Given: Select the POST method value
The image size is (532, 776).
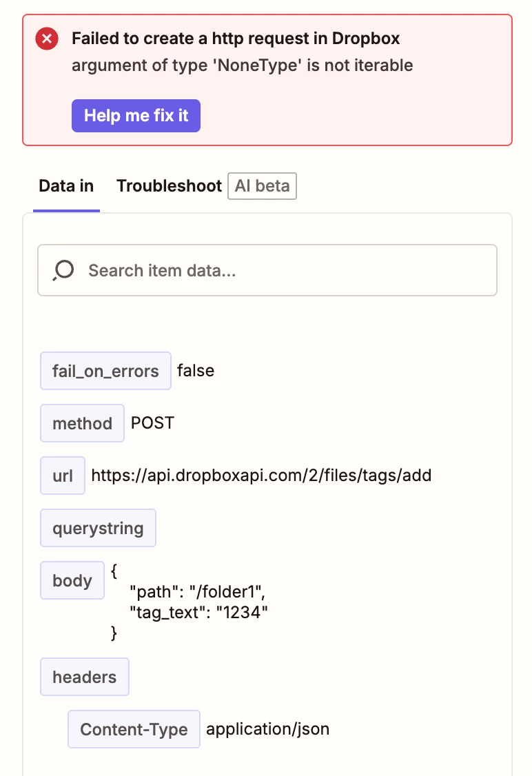Looking at the screenshot, I should pyautogui.click(x=152, y=423).
